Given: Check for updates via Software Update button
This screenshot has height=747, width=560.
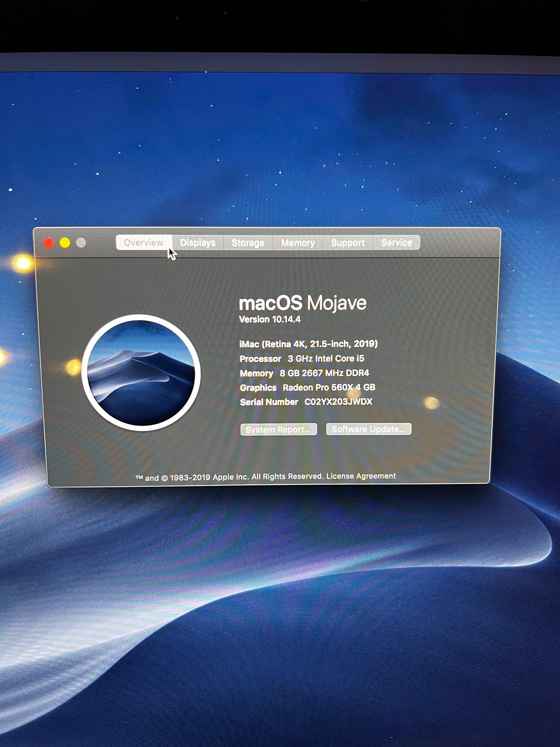Looking at the screenshot, I should [369, 429].
